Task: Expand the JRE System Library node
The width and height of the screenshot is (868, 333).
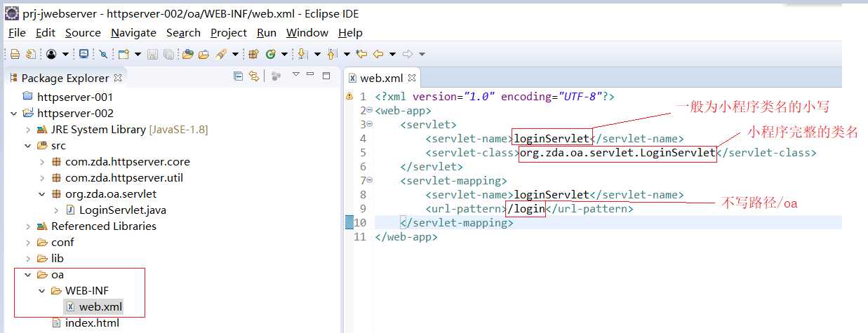Action: coord(28,129)
